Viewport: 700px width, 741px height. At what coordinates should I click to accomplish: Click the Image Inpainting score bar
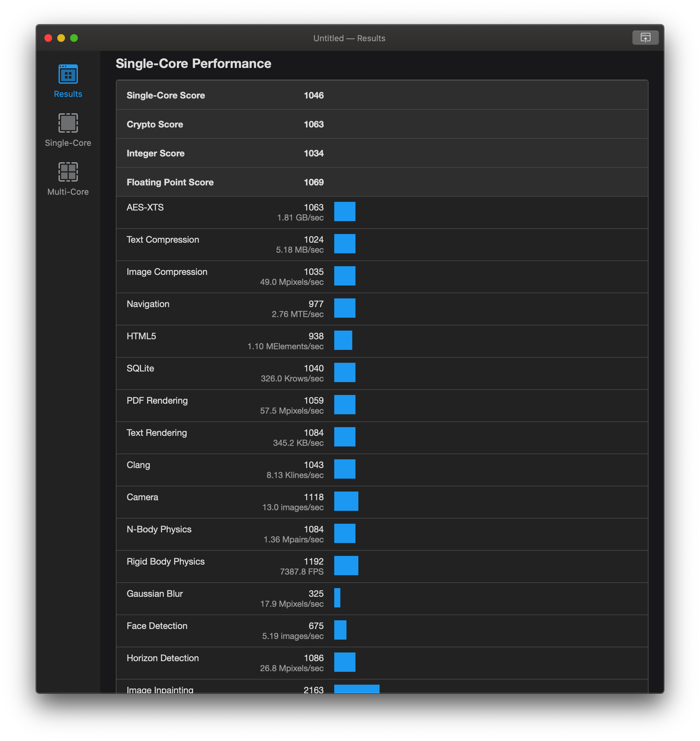[356, 689]
